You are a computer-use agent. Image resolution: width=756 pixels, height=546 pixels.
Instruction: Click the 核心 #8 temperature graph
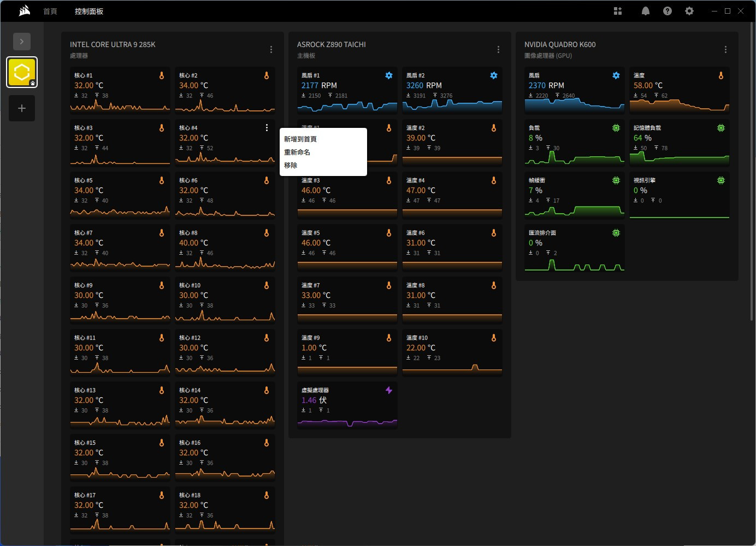(225, 263)
